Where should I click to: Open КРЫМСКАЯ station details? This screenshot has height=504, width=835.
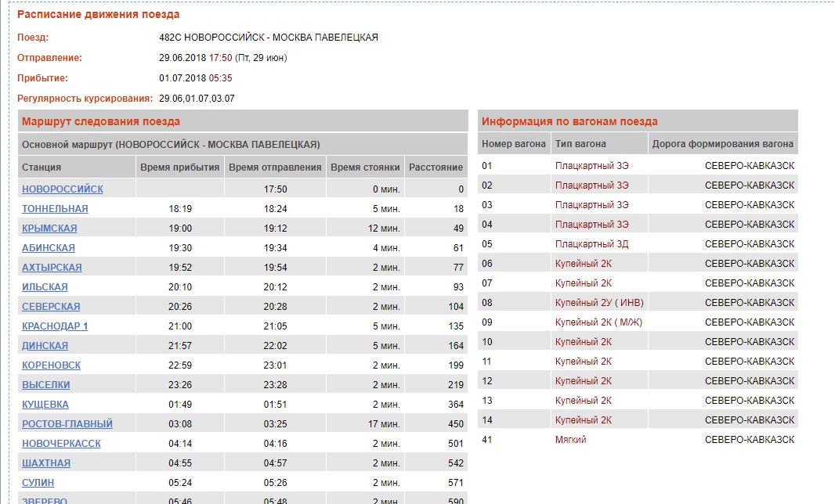coord(49,229)
